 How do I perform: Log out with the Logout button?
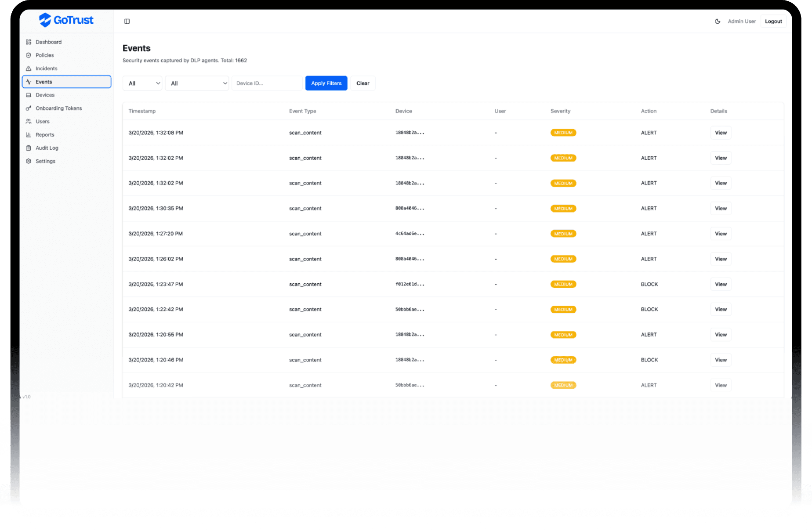tap(773, 21)
